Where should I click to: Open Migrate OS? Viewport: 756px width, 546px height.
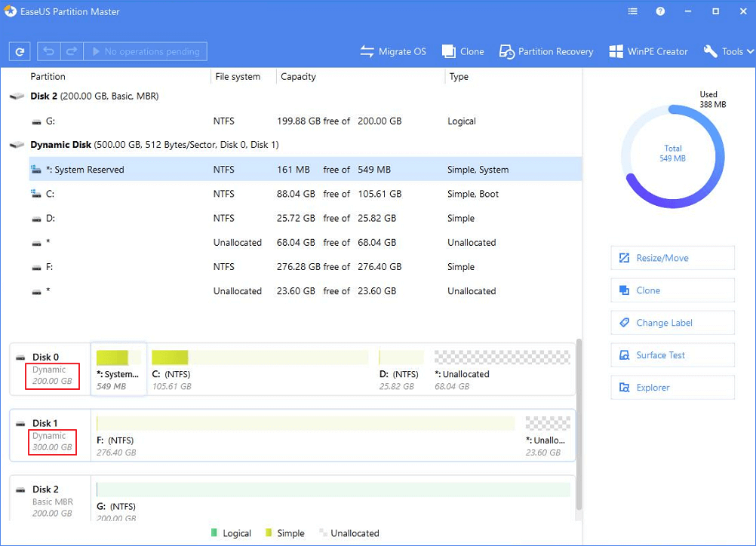click(x=393, y=51)
